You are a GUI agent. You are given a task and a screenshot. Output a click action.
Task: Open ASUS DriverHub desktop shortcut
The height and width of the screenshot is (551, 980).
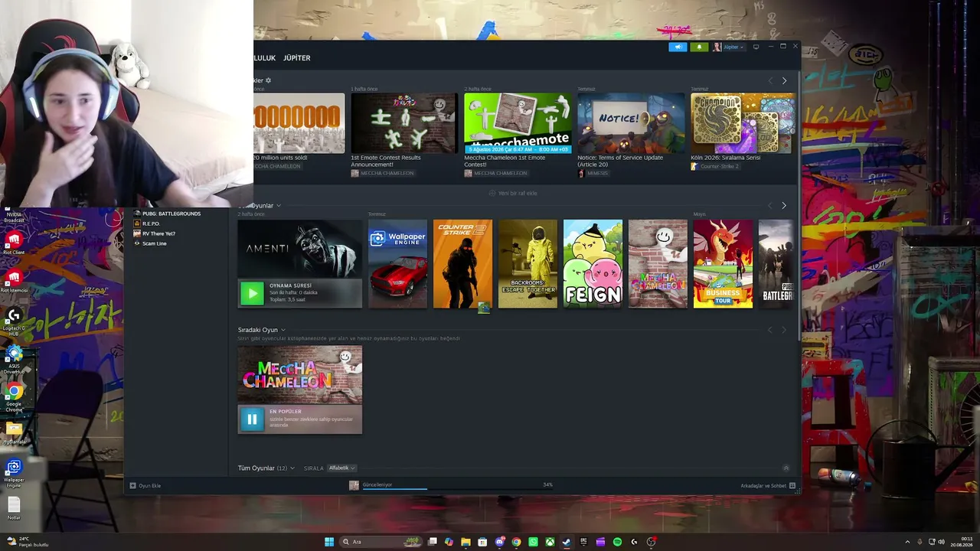[14, 360]
